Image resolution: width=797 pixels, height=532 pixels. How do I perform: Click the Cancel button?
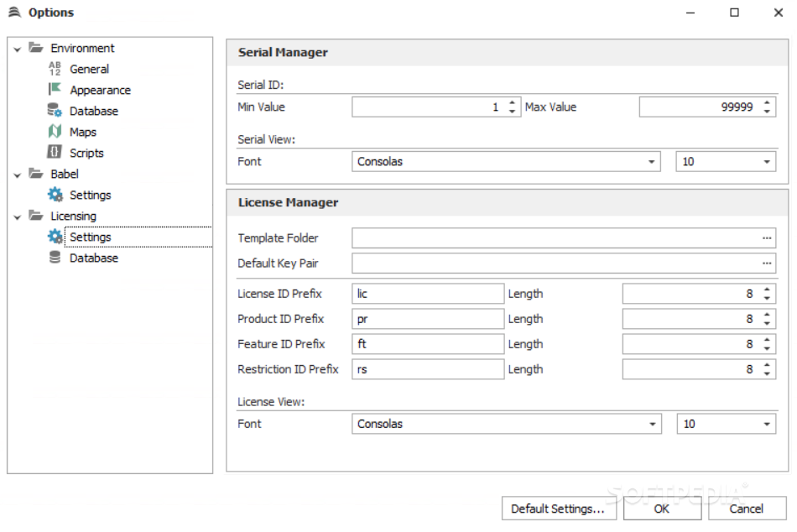click(746, 509)
